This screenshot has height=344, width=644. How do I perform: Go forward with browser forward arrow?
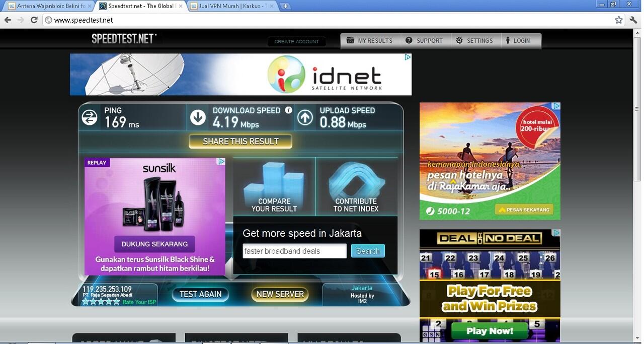click(21, 20)
